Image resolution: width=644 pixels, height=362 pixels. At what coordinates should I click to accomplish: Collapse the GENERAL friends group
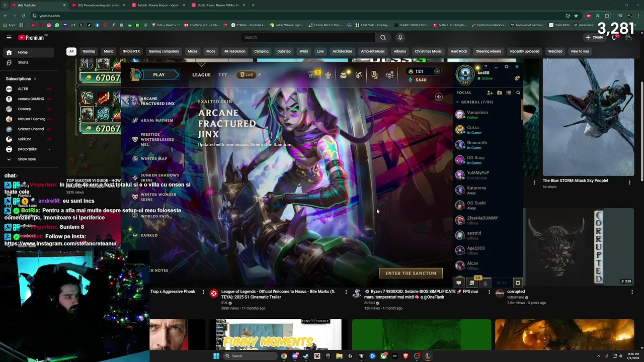coord(457,102)
